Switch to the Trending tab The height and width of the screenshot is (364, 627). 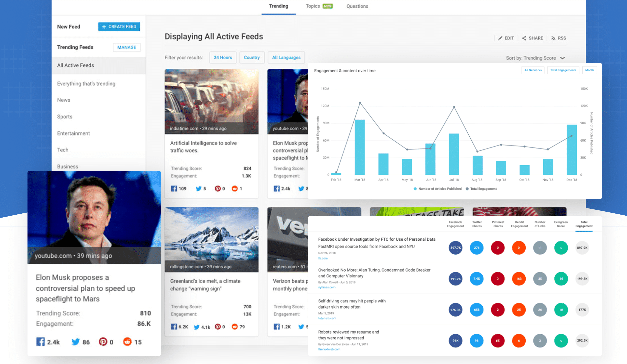coord(278,6)
